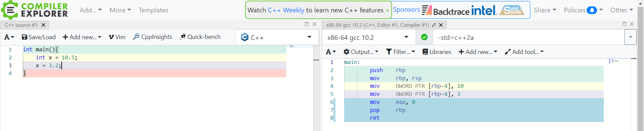Open the editor Add new... menu
Image resolution: width=644 pixels, height=131 pixels.
coord(82,37)
